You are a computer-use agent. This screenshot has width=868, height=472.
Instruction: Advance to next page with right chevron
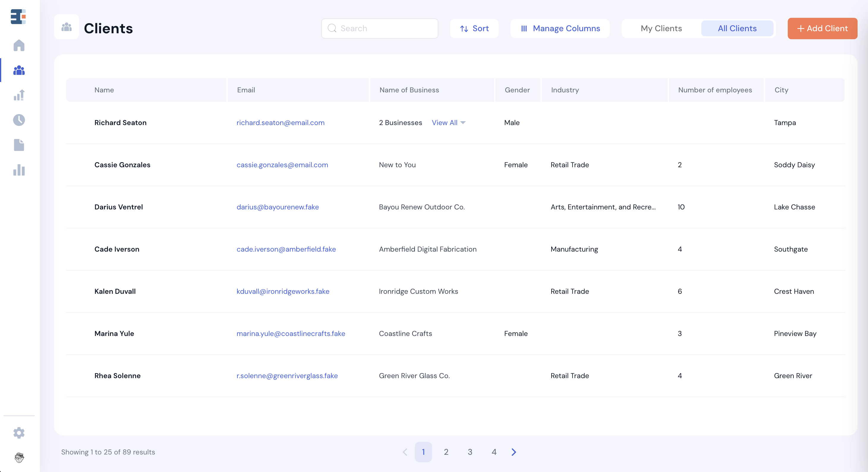(513, 452)
